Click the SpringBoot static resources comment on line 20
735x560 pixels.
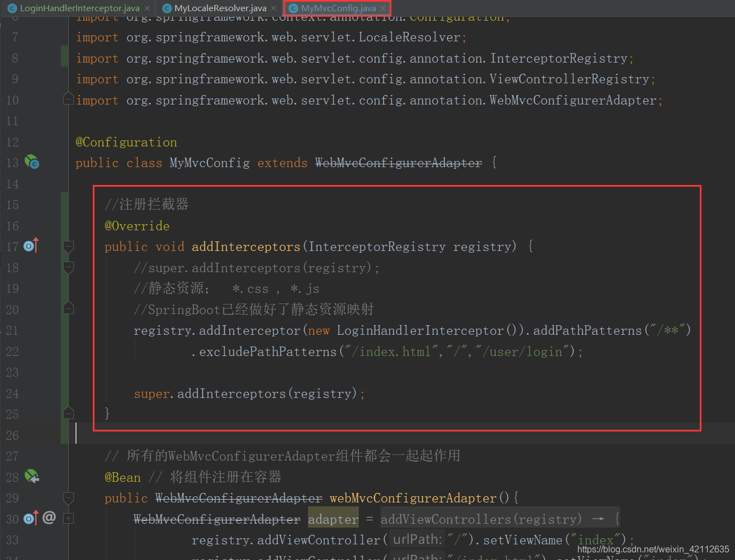pyautogui.click(x=254, y=310)
